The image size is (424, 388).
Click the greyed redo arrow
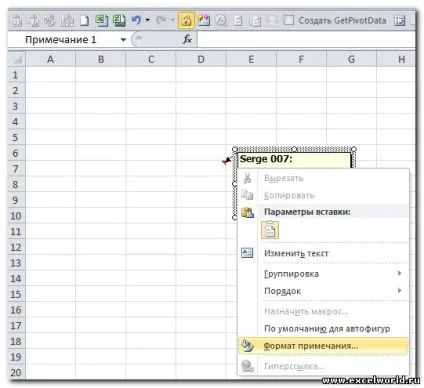[161, 20]
